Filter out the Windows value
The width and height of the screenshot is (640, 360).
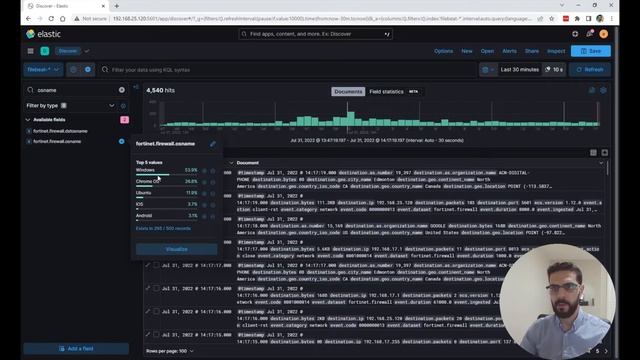click(x=213, y=171)
